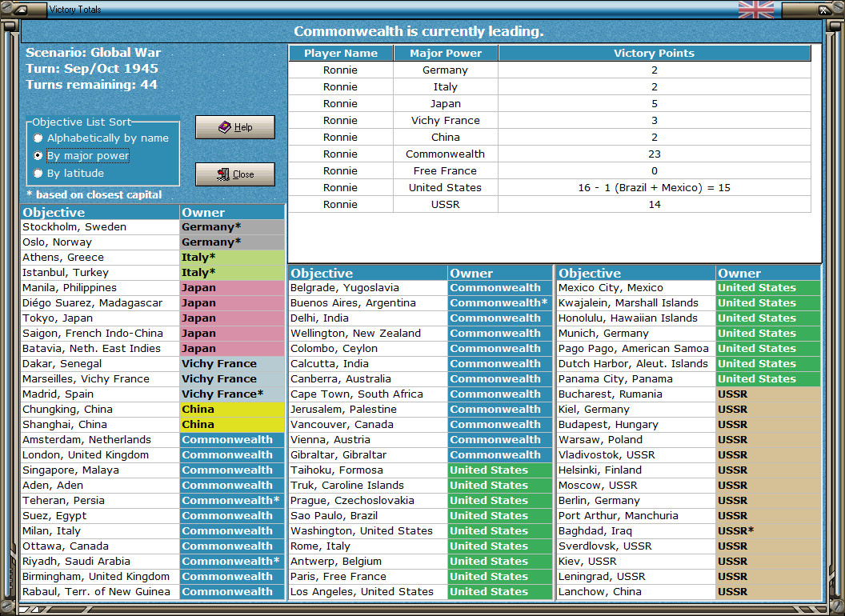The image size is (845, 616).
Task: Click Washington, United States objective
Action: (368, 531)
